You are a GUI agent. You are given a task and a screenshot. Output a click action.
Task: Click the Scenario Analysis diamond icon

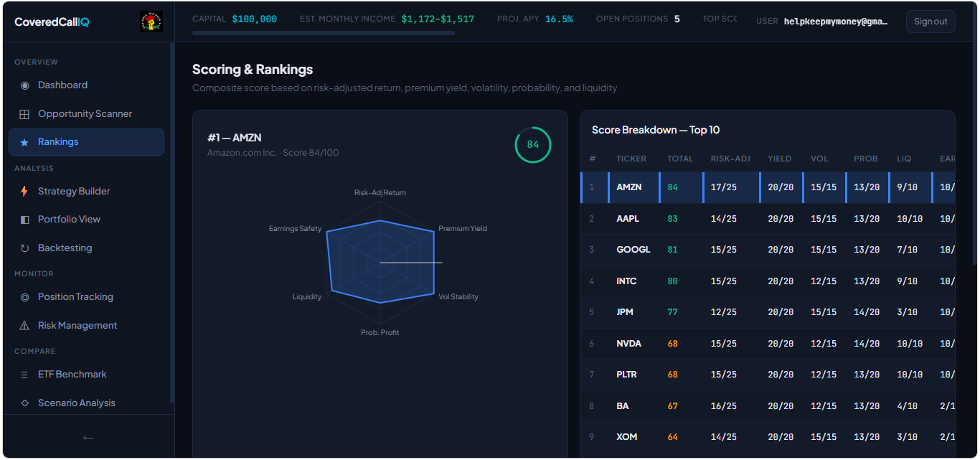coord(24,403)
